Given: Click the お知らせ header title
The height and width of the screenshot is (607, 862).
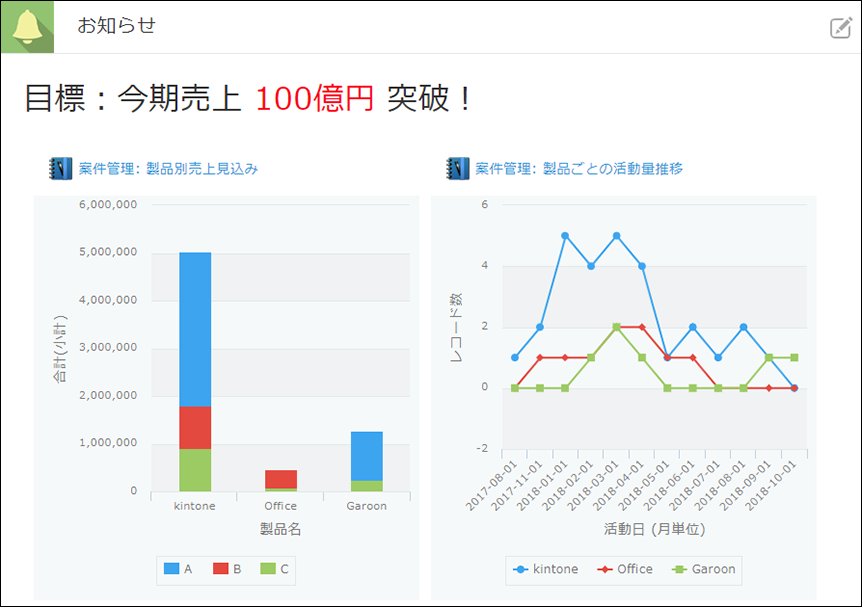Looking at the screenshot, I should click(x=117, y=27).
